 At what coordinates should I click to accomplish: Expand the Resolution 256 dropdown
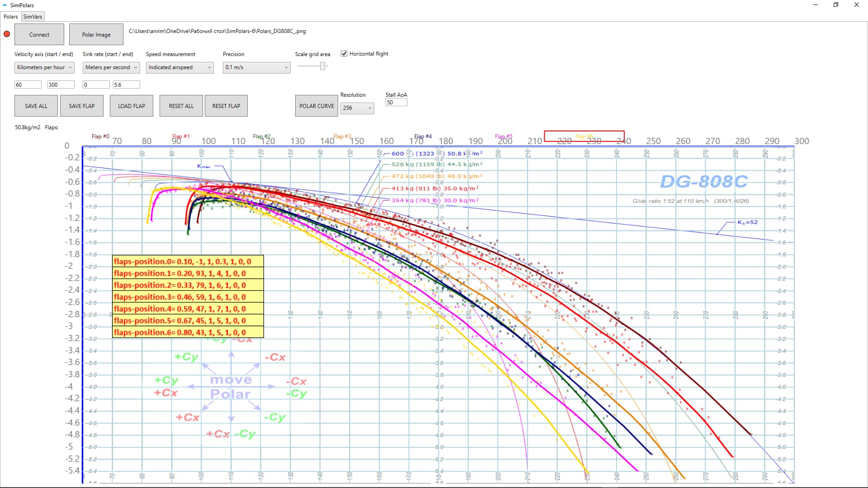(x=357, y=108)
